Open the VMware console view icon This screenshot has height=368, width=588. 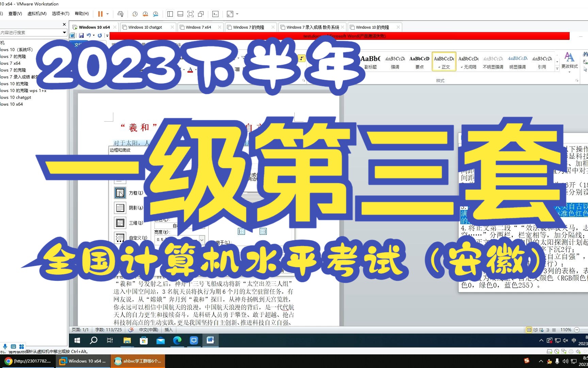click(215, 14)
